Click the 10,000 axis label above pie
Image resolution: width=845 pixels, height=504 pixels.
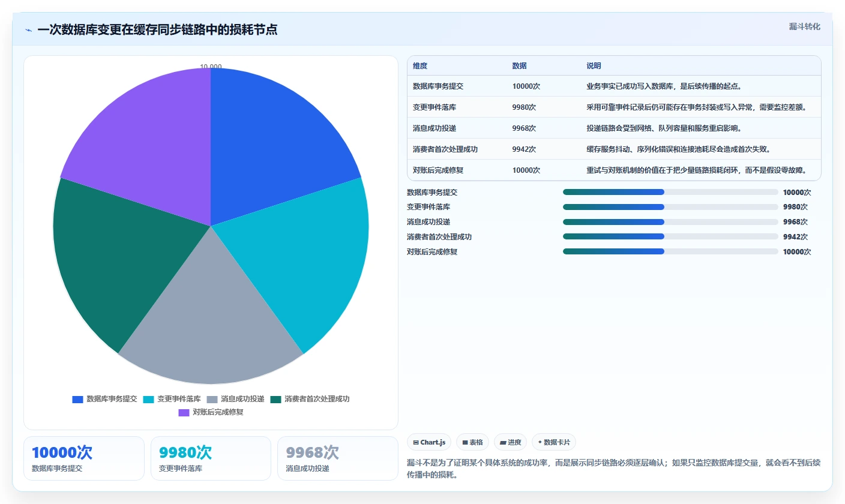coord(211,67)
